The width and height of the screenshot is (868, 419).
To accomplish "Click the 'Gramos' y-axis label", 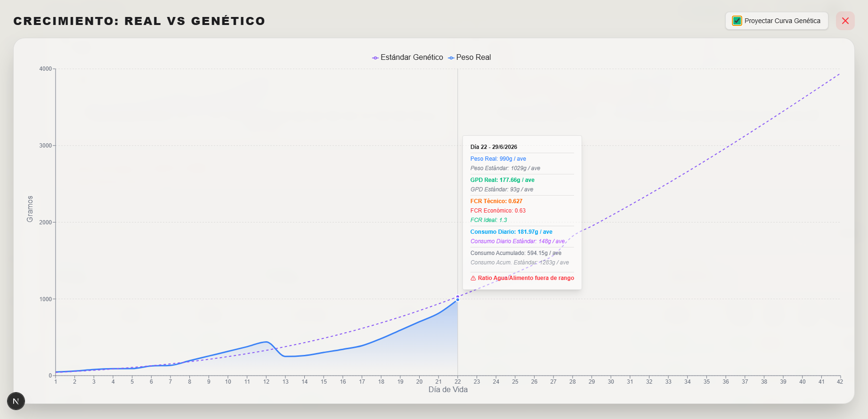I will coord(30,209).
